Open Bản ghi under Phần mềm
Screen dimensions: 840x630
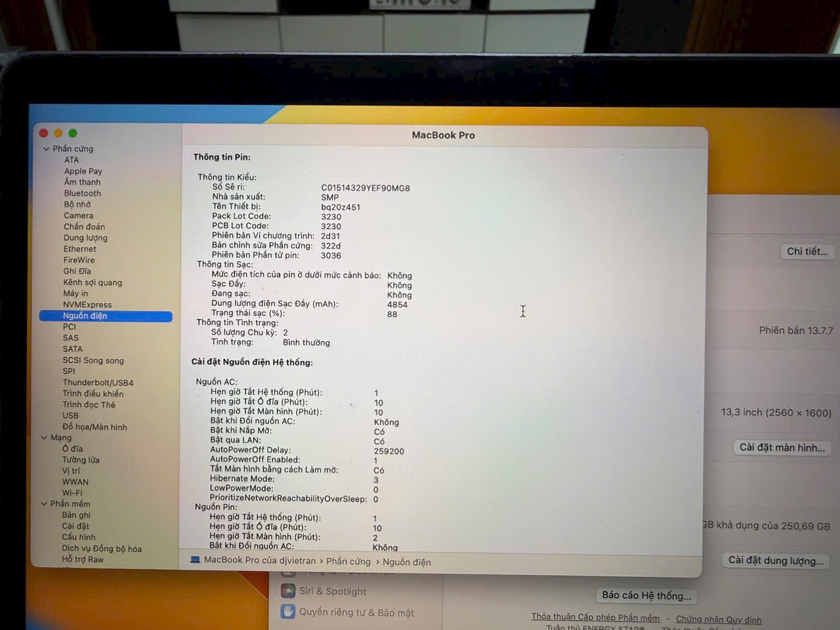click(x=76, y=515)
